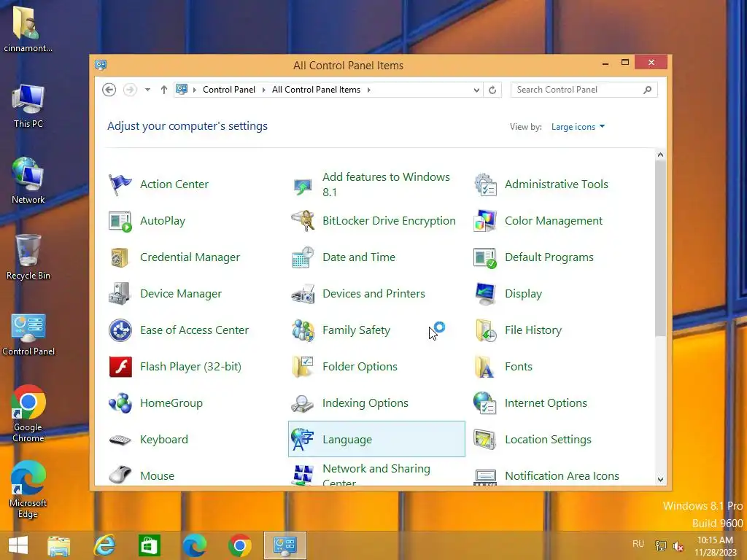Open the Location Settings icon
747x560 pixels.
coord(485,440)
